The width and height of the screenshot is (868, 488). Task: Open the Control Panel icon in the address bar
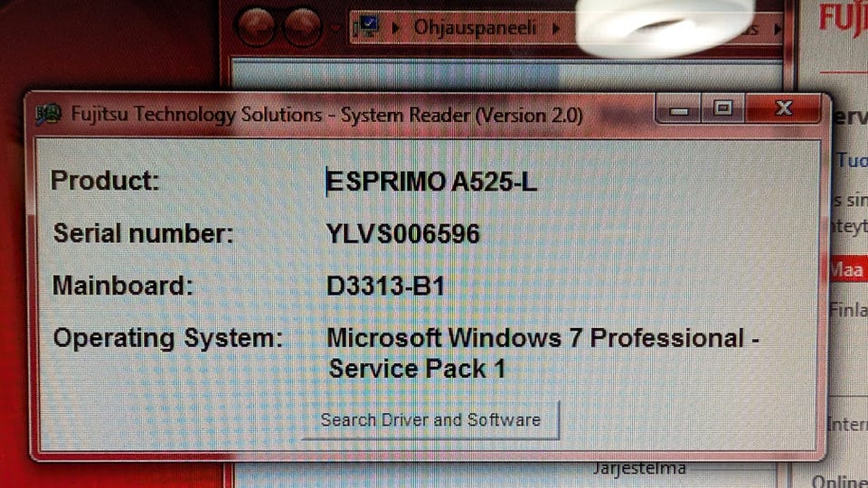(365, 26)
